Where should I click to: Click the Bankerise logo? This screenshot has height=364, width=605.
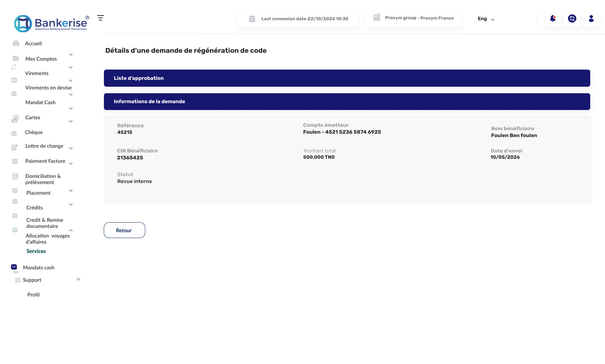[x=52, y=23]
